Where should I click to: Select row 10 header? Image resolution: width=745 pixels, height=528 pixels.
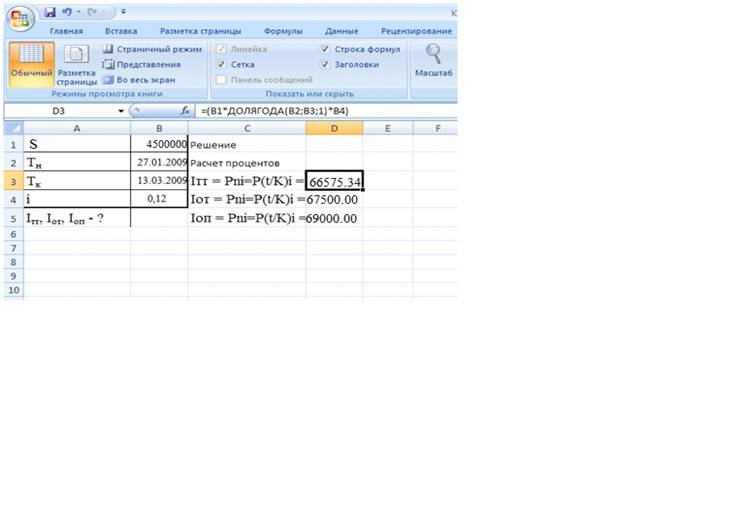[13, 290]
